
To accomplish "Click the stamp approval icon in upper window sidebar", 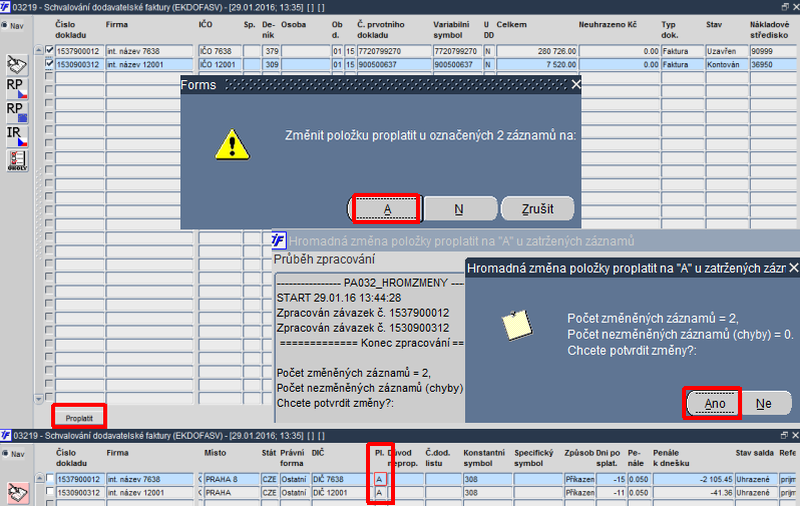I will [x=17, y=65].
